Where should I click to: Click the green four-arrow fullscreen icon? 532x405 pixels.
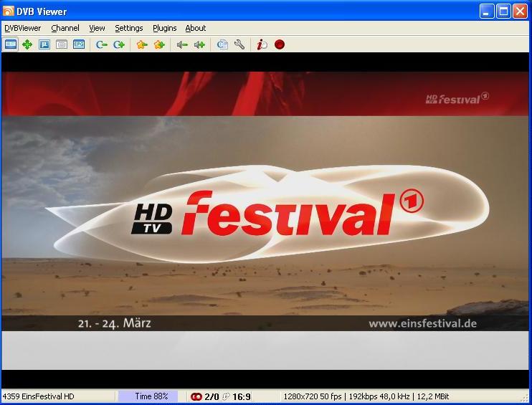point(27,44)
